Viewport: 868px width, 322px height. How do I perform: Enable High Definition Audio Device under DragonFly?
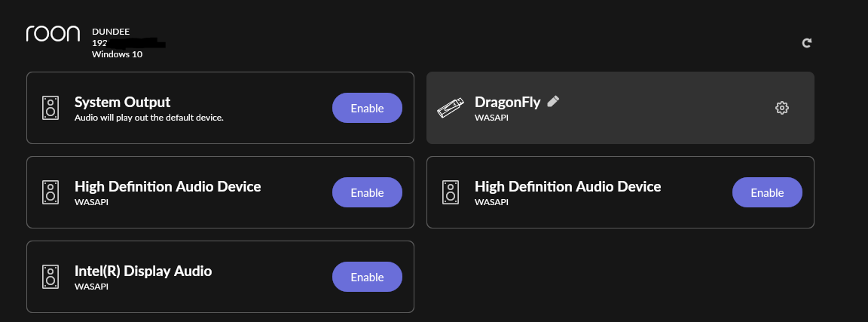(x=767, y=192)
